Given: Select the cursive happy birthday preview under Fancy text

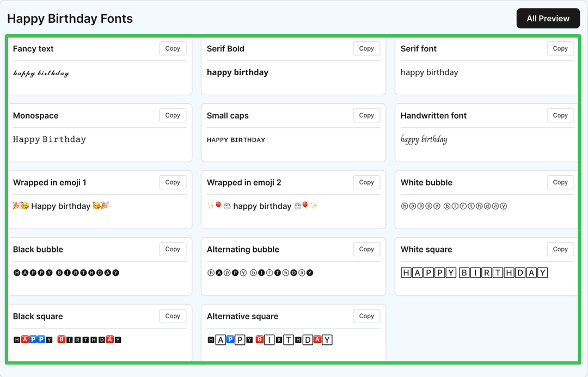Looking at the screenshot, I should pyautogui.click(x=41, y=73).
